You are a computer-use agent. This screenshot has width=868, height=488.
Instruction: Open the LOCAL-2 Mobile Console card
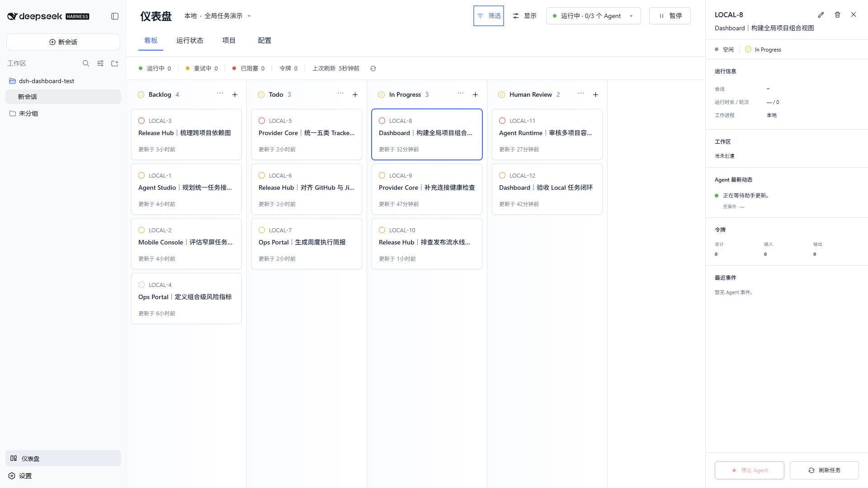click(x=186, y=244)
